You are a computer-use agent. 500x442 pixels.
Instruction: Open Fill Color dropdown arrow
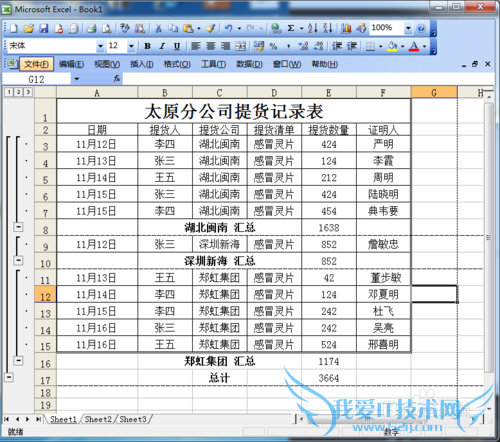pos(402,46)
